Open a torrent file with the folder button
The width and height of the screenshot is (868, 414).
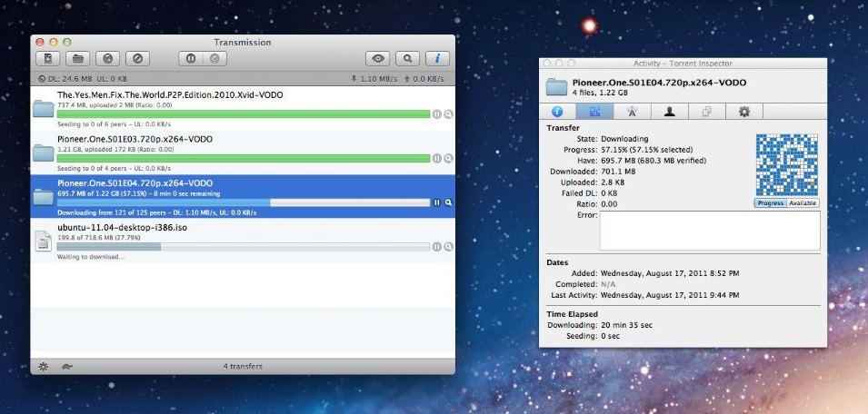click(x=77, y=58)
